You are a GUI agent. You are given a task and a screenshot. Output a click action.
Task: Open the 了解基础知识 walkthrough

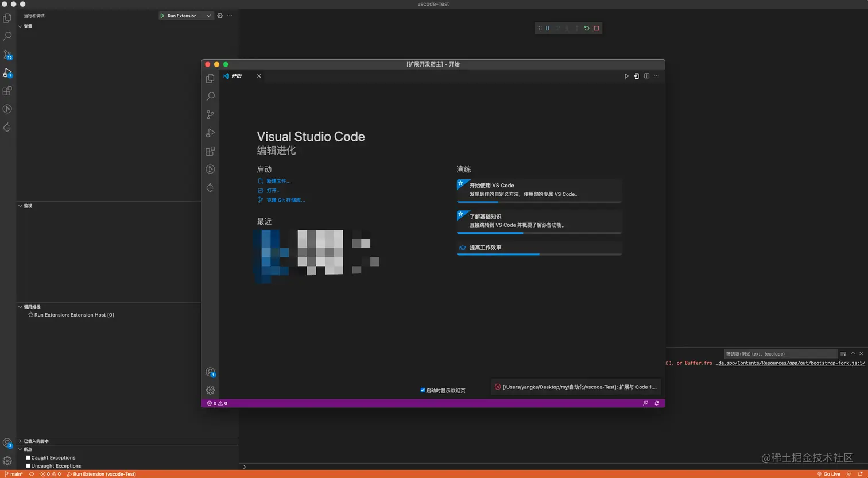(x=539, y=221)
